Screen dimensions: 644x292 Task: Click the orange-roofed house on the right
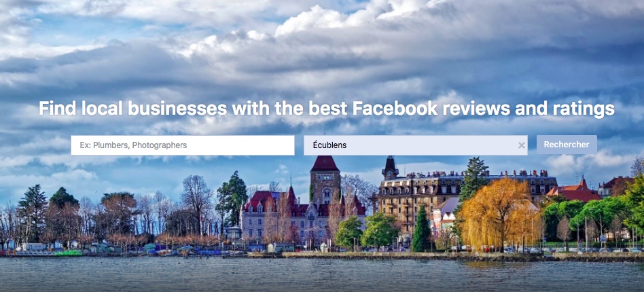(x=573, y=191)
